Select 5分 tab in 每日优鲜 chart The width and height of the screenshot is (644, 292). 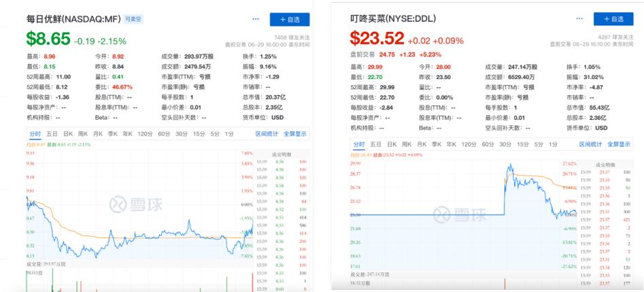point(215,133)
